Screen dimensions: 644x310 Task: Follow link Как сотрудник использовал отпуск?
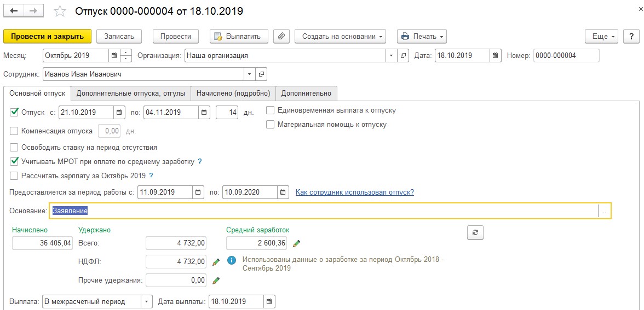click(354, 192)
